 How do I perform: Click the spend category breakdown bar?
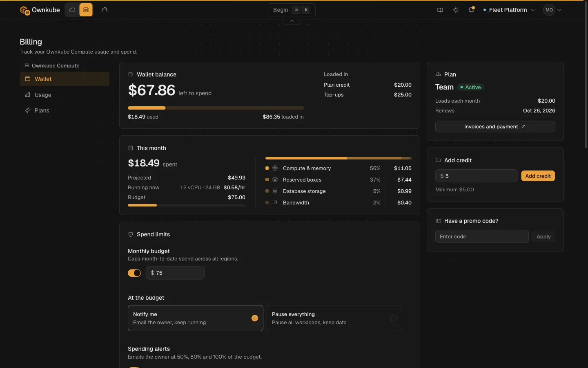[339, 158]
